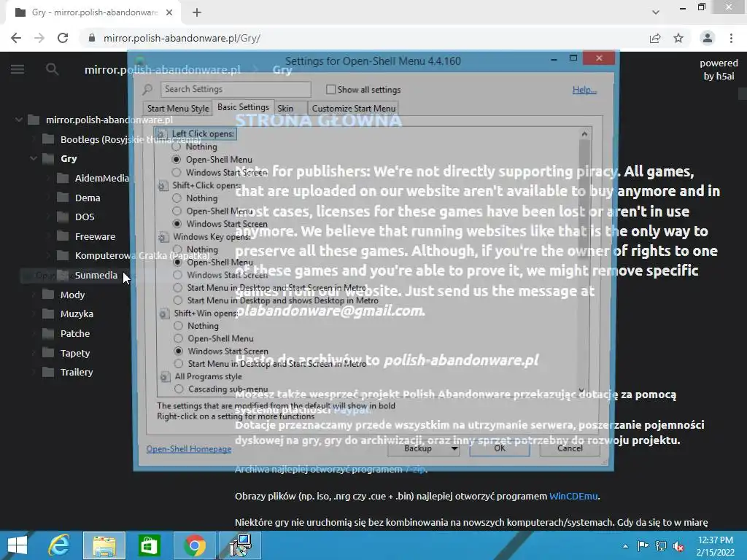Confirm settings with the OK button
The width and height of the screenshot is (747, 560).
pos(499,448)
